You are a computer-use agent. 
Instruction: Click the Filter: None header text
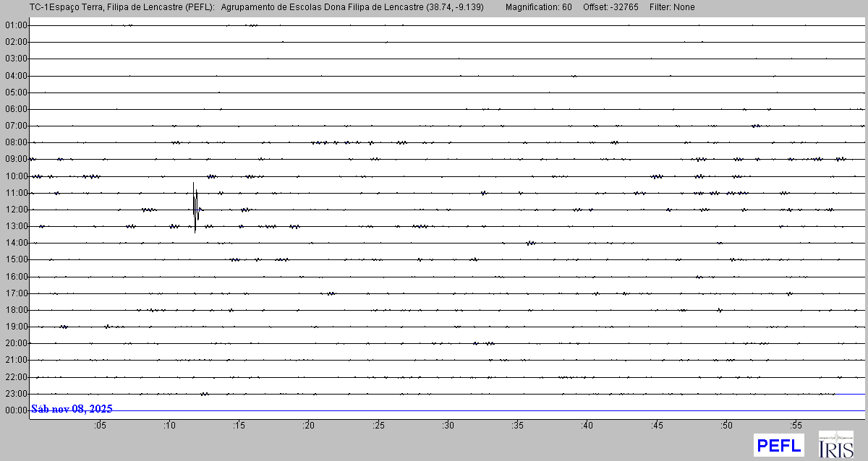coord(672,7)
